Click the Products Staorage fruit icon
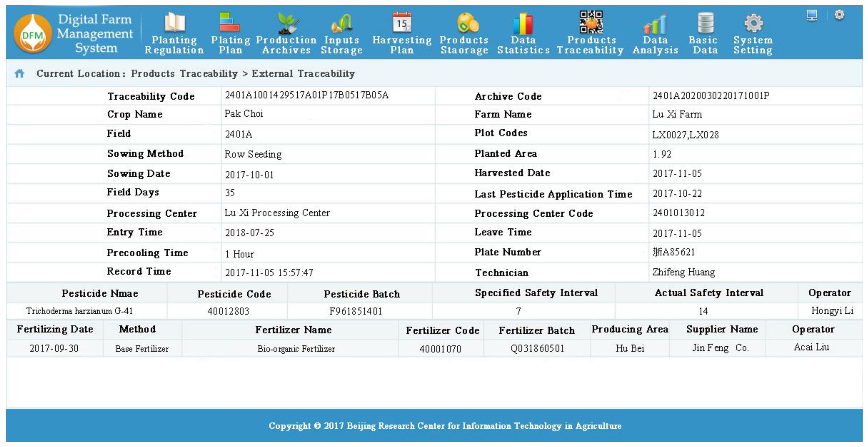This screenshot has width=868, height=447. pyautogui.click(x=467, y=23)
